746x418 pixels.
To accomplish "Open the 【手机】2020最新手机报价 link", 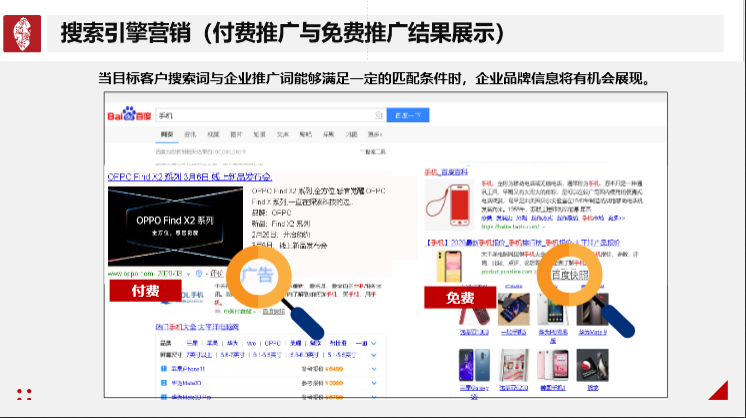I will [x=522, y=243].
